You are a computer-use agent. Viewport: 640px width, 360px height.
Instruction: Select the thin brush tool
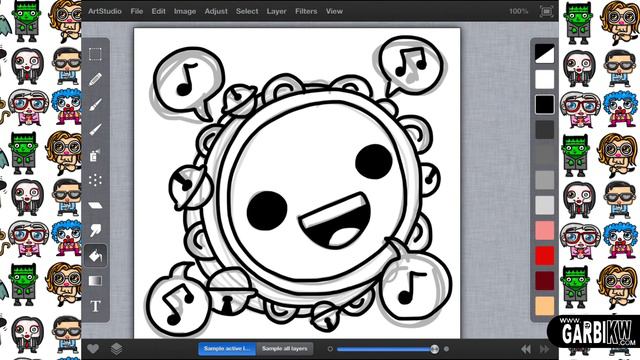pos(95,129)
